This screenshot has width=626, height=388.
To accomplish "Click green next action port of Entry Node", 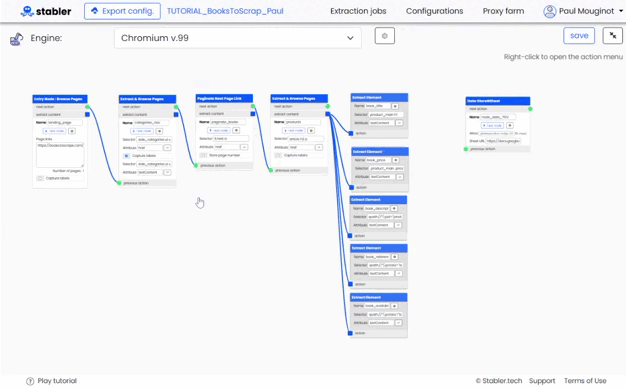I will click(87, 107).
